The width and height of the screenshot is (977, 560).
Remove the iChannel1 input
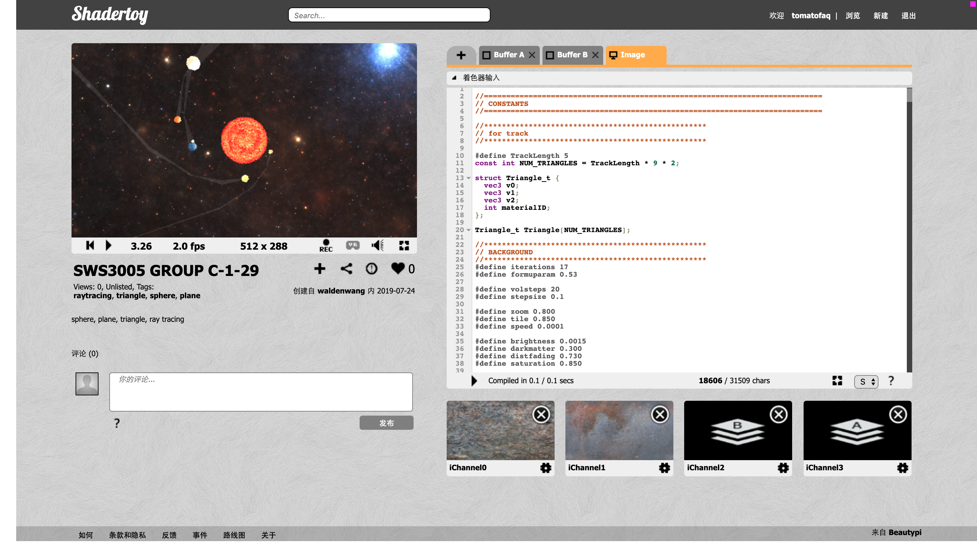point(660,414)
